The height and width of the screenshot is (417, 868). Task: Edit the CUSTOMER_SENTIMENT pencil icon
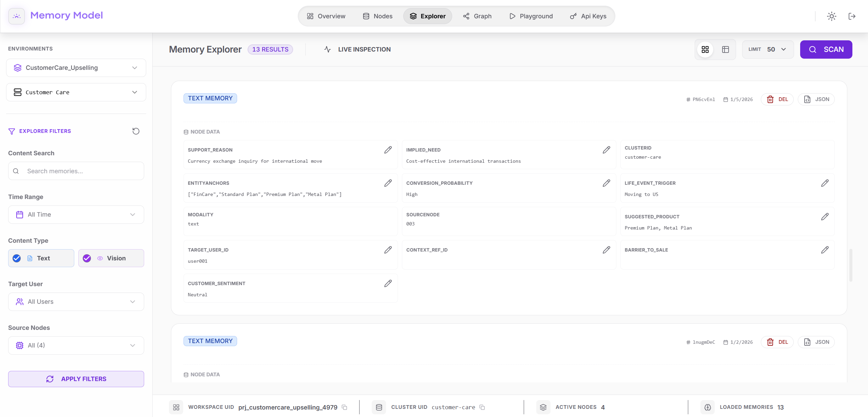pyautogui.click(x=388, y=283)
